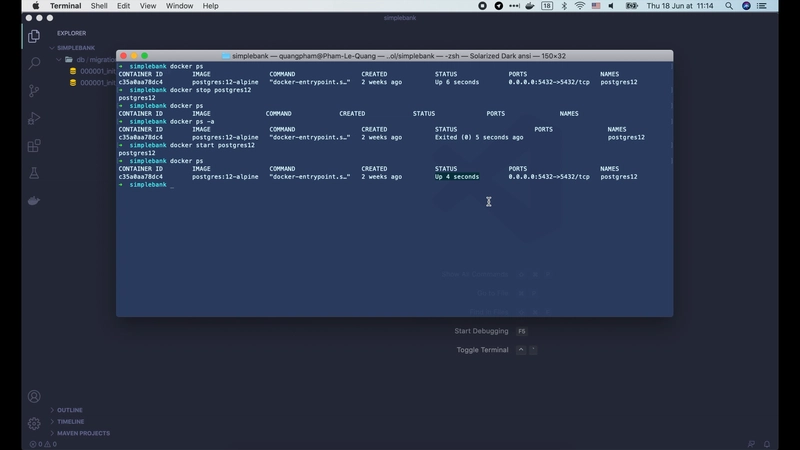The image size is (800, 450).
Task: Open the Edit menu
Action: point(123,6)
